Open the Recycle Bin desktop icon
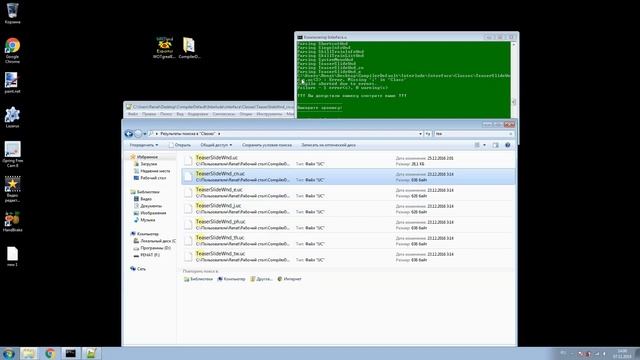640x360 pixels. point(12,13)
